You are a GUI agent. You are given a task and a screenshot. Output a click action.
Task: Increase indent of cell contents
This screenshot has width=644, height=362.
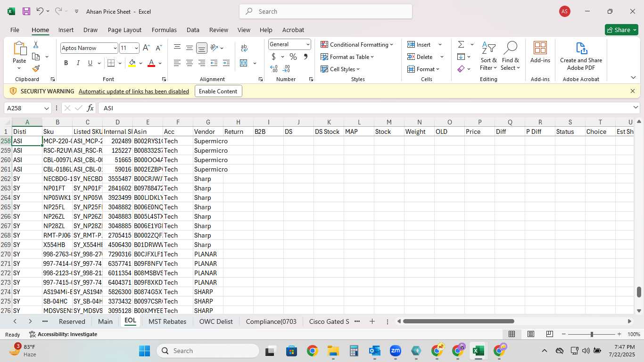pos(226,63)
